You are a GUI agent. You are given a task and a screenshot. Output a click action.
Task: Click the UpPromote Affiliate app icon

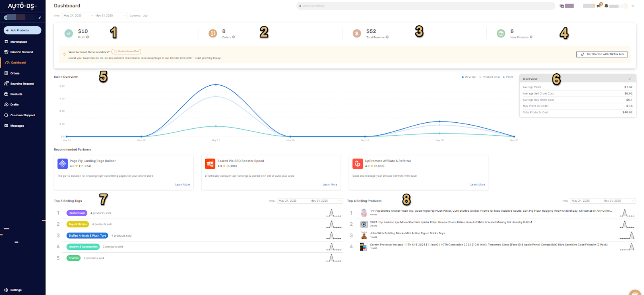click(357, 163)
